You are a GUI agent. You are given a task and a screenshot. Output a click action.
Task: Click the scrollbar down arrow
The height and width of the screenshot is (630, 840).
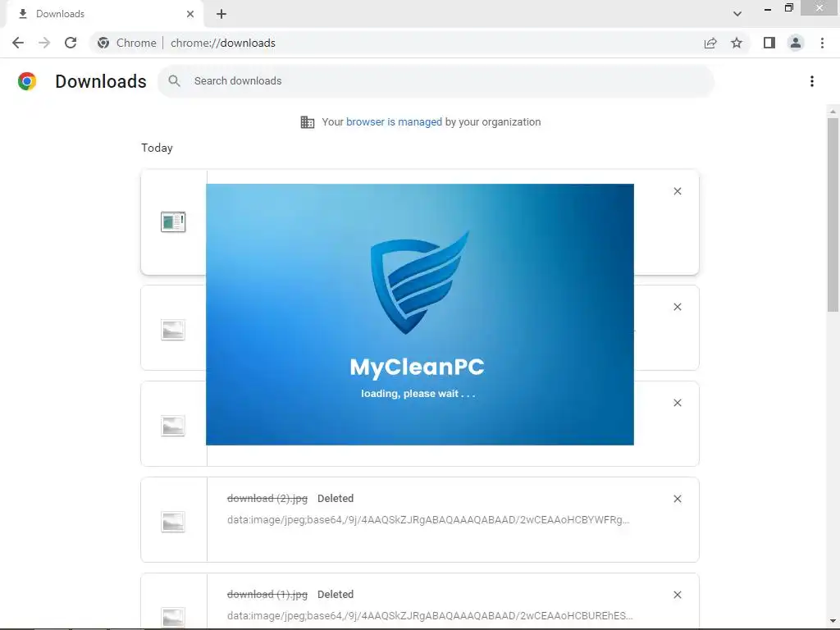point(833,620)
